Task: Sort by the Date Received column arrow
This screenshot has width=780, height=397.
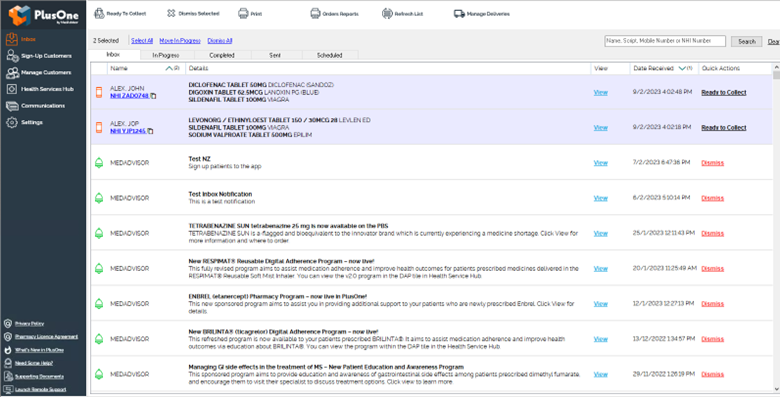Action: (x=682, y=68)
